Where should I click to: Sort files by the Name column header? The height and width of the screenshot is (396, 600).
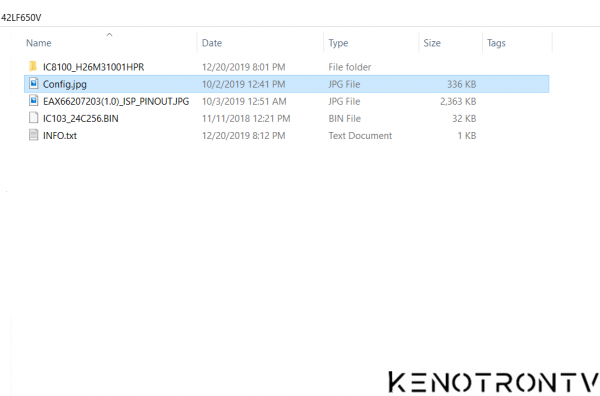pyautogui.click(x=39, y=43)
